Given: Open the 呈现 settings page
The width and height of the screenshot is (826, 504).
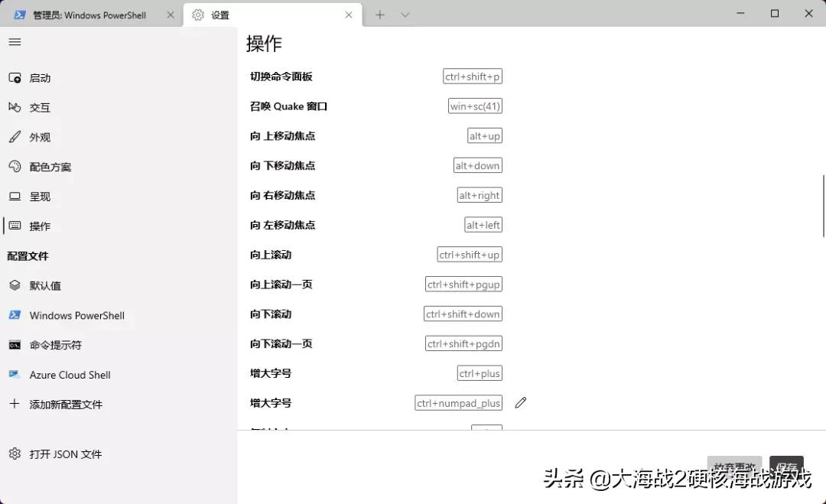Looking at the screenshot, I should point(119,197).
